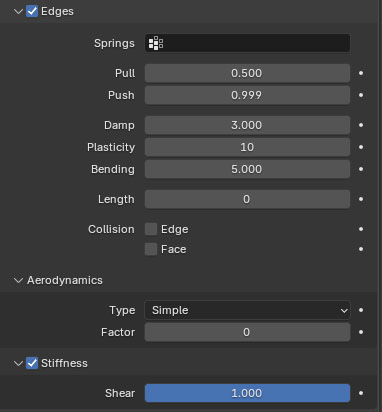Viewport: 382px width, 412px height.
Task: Click the Bending value field
Action: [x=247, y=169]
